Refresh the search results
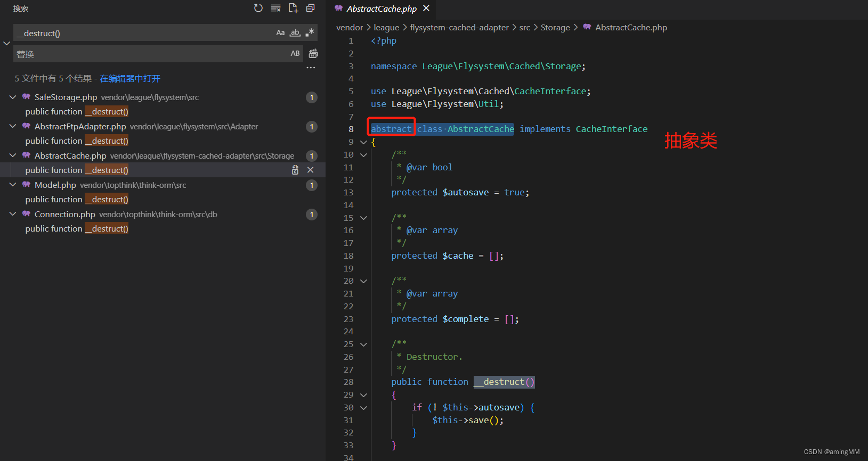This screenshot has height=461, width=868. (258, 8)
